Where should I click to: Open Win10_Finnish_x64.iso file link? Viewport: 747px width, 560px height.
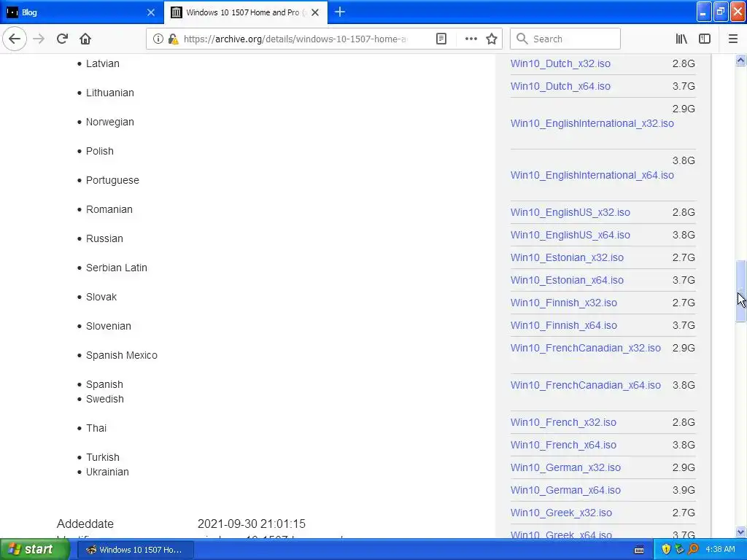click(x=564, y=325)
